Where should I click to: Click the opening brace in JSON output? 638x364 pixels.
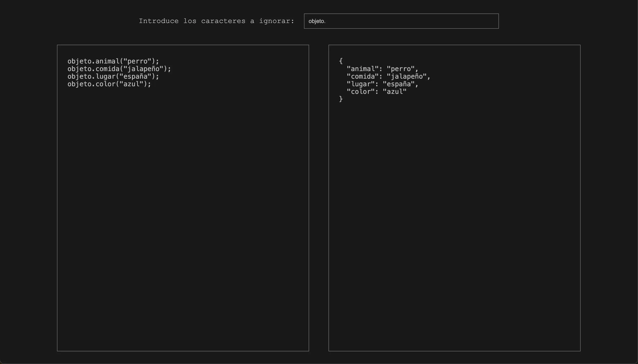(341, 61)
